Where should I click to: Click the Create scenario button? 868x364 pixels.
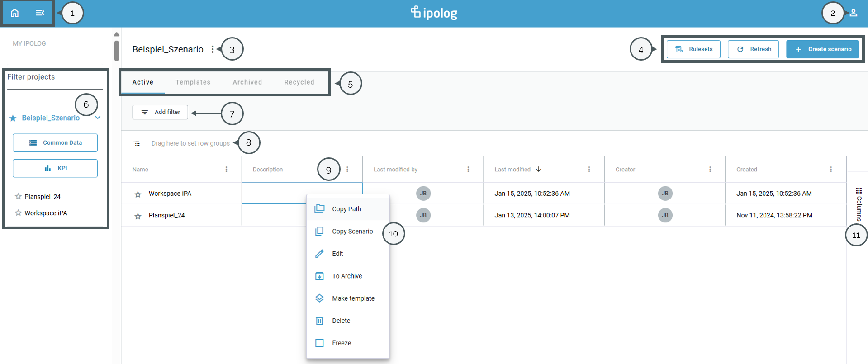click(823, 49)
